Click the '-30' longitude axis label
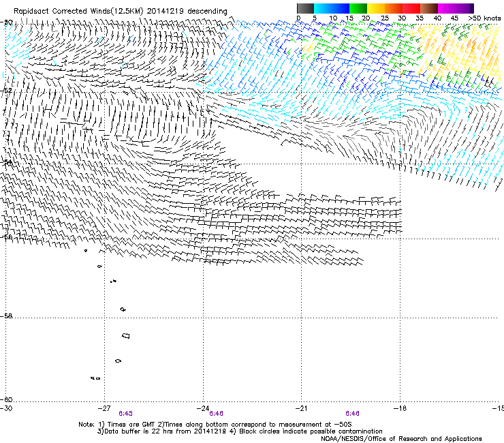504x443 pixels. (6, 408)
